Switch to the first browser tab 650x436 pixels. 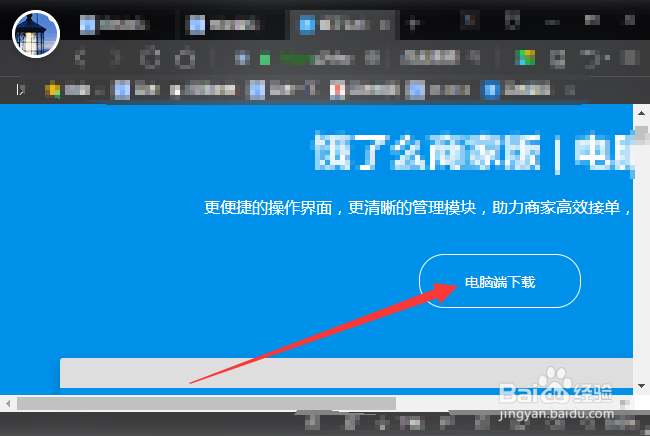point(114,24)
